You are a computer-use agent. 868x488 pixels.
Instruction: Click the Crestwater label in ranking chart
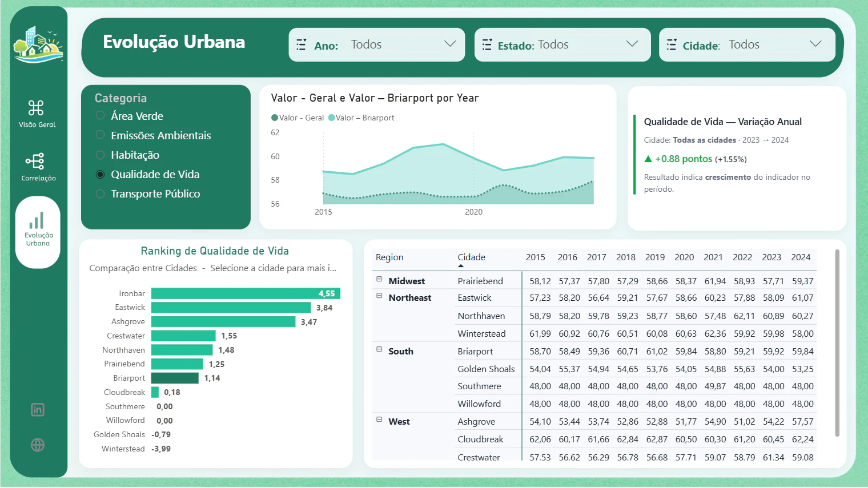coord(126,336)
